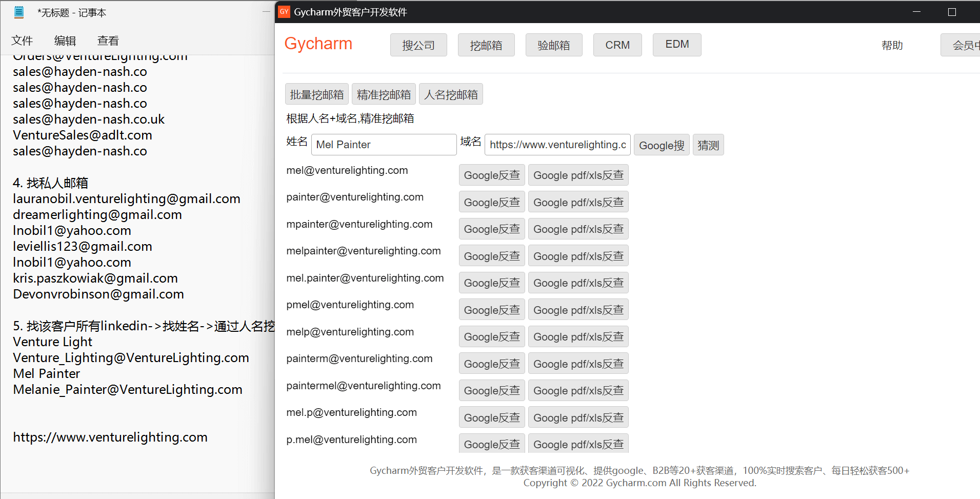Google pdf/xls反查 for paintermel@venturelighting.com

578,391
